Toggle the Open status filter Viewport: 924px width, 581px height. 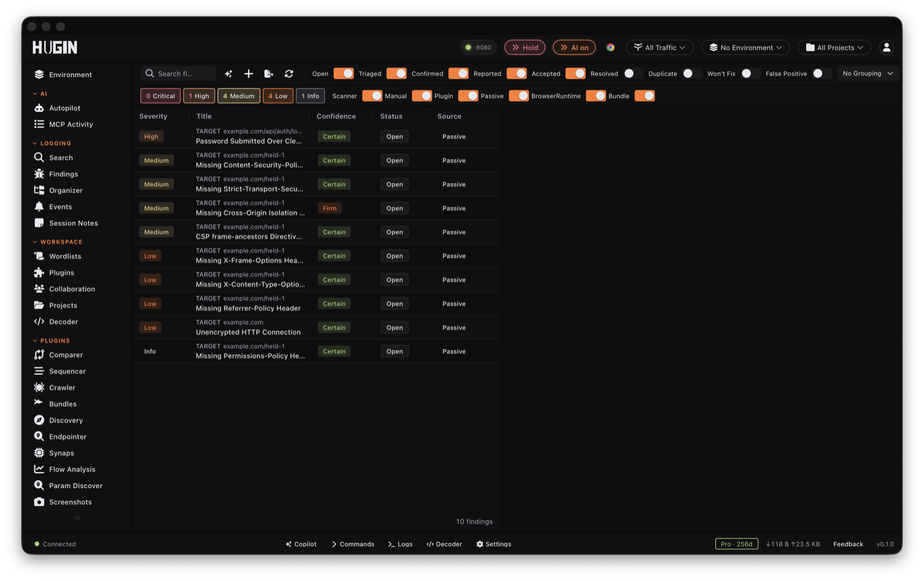343,74
